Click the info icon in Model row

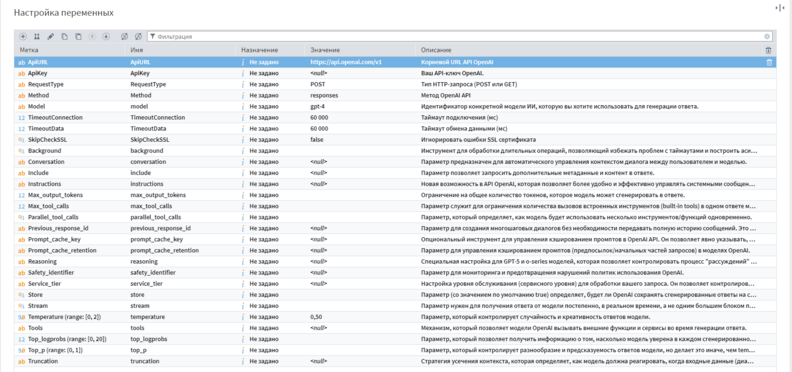(x=242, y=106)
